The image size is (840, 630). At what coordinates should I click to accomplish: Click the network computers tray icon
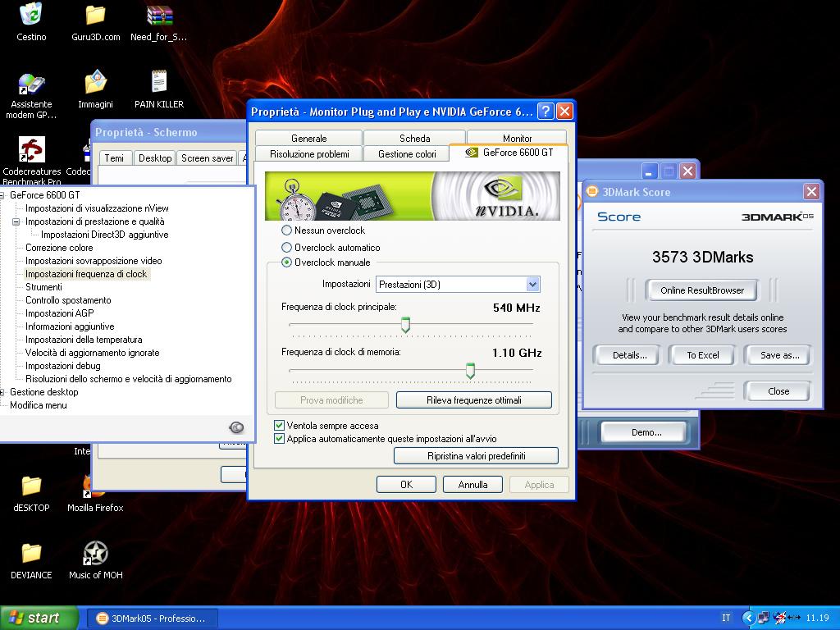tap(764, 618)
